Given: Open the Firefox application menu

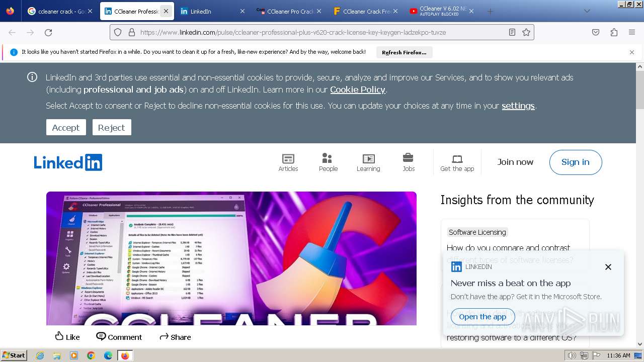Looking at the screenshot, I should [632, 32].
